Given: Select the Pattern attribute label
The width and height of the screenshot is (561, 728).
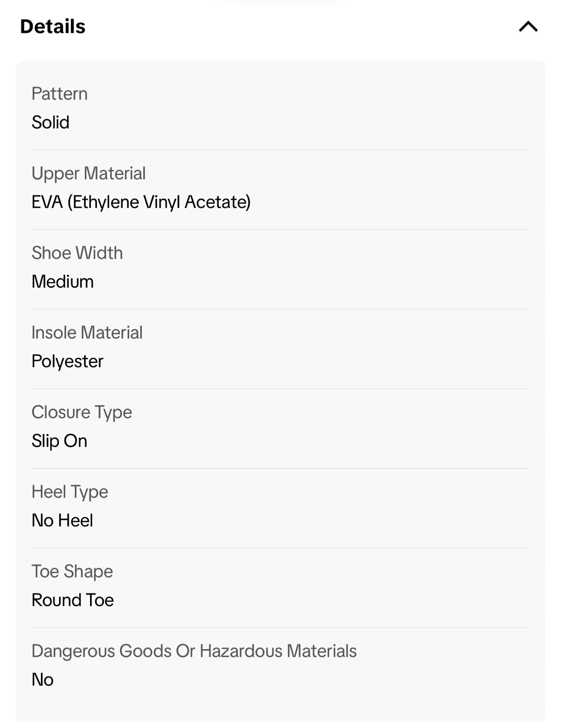Looking at the screenshot, I should [60, 94].
